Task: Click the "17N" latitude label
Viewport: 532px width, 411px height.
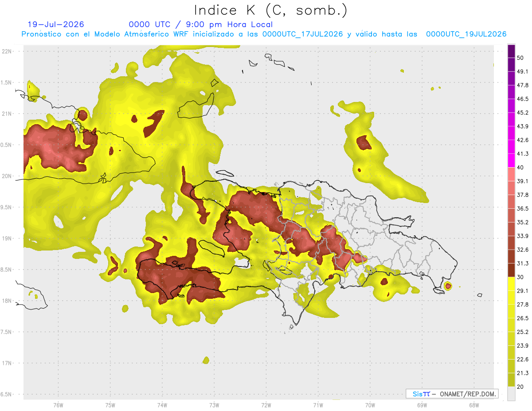Action: pyautogui.click(x=6, y=363)
